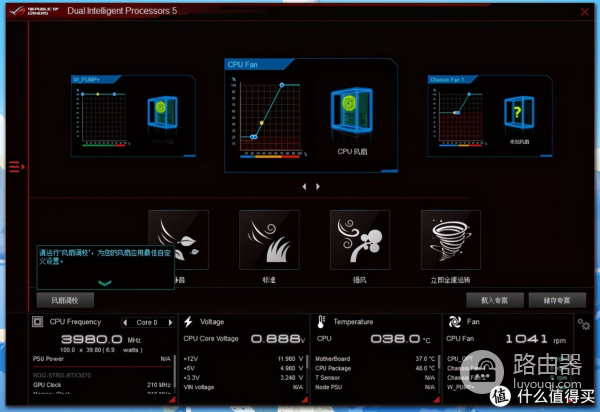Click the Temperature thermometer icon

[x=322, y=322]
